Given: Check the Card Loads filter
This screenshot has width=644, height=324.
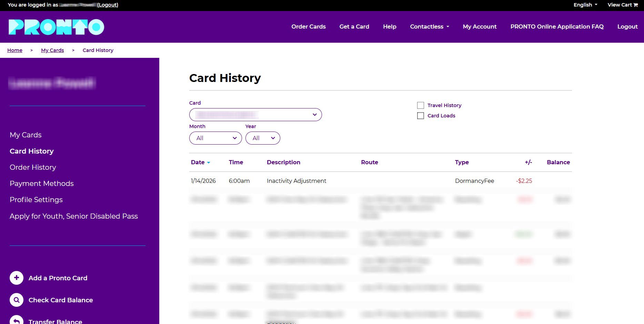Looking at the screenshot, I should point(420,116).
